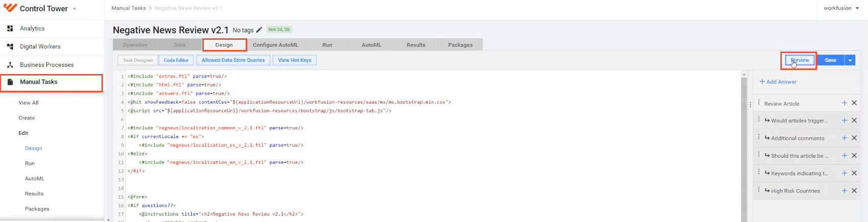Click line 15 @form tag in editor
The height and width of the screenshot is (222, 868).
[138, 197]
